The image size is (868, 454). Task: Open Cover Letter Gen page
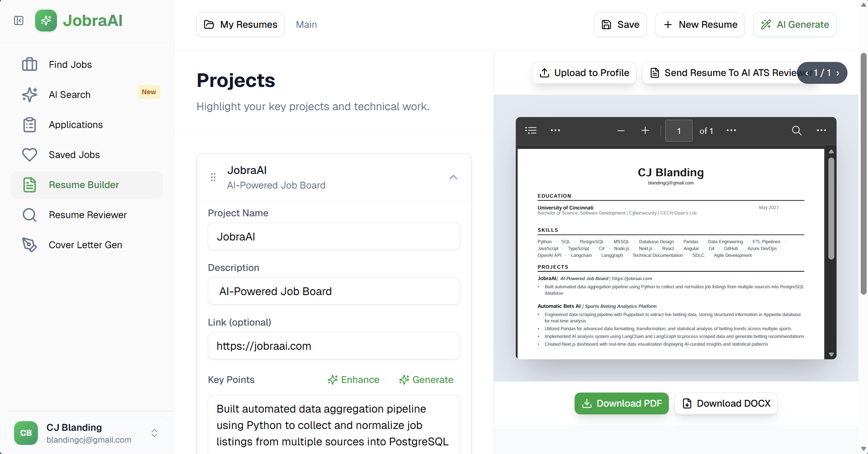pyautogui.click(x=87, y=245)
